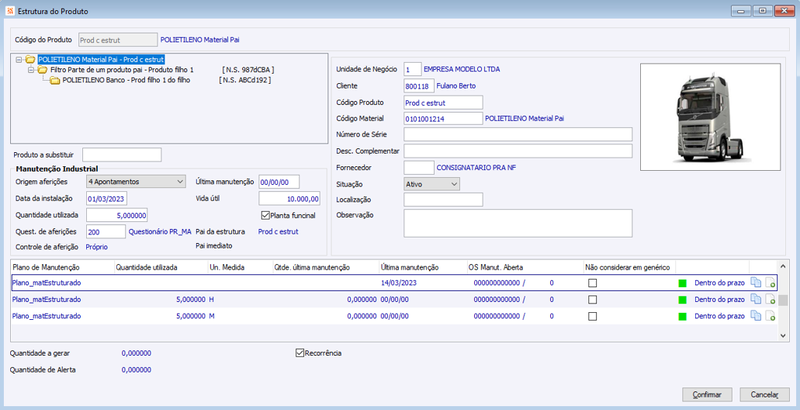The height and width of the screenshot is (410, 800).
Task: Click the folder icon of POLIETILENO Banco node
Action: coord(55,81)
